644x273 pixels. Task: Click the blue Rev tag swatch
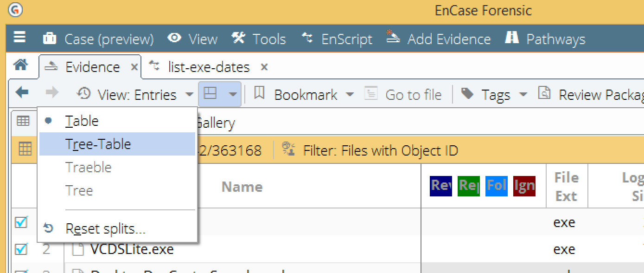[441, 186]
